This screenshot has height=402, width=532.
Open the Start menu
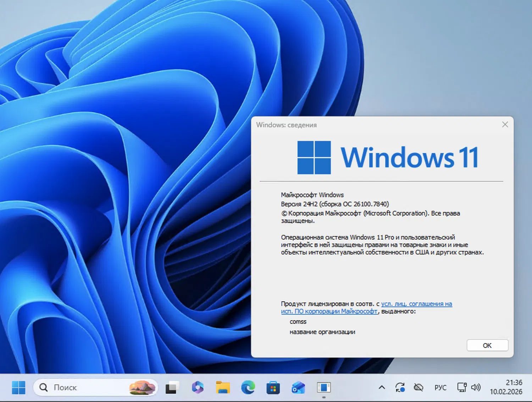[19, 387]
